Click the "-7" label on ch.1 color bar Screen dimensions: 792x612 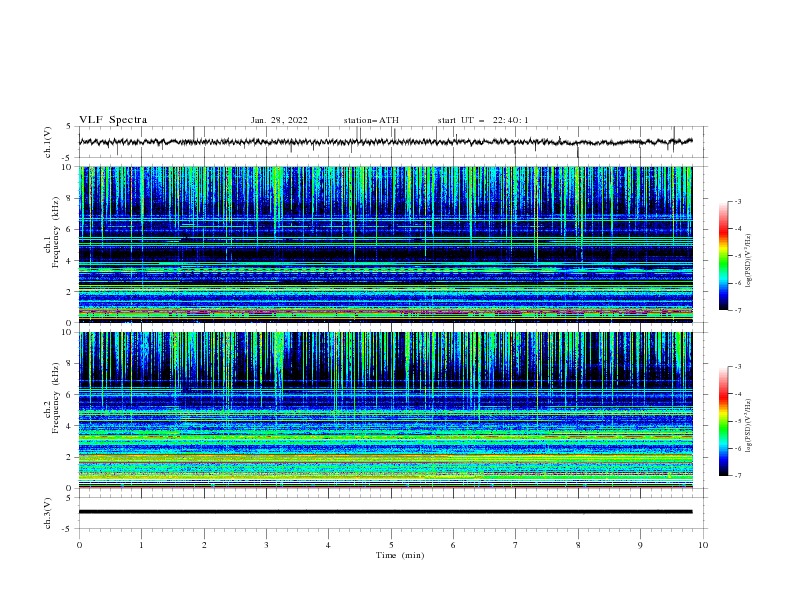[x=737, y=310]
